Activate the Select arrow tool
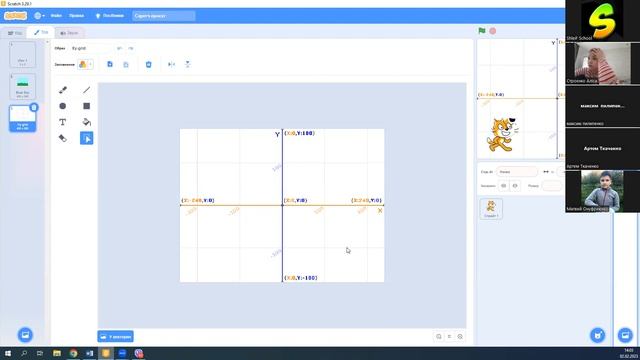This screenshot has height=360, width=640. point(87,138)
